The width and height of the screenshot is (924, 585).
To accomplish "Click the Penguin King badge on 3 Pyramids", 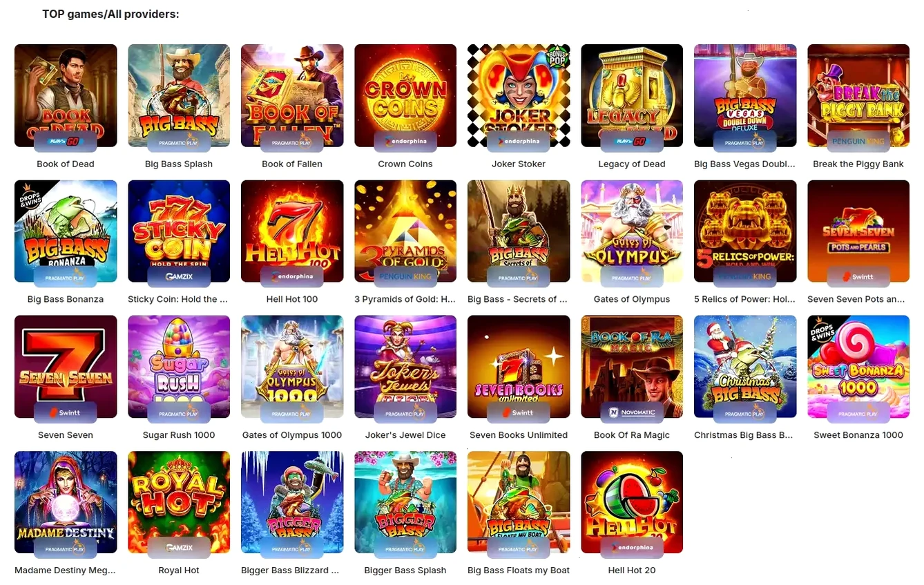I will click(405, 276).
